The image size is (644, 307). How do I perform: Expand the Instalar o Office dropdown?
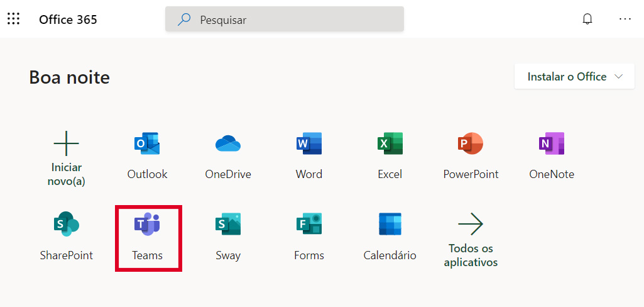[576, 77]
